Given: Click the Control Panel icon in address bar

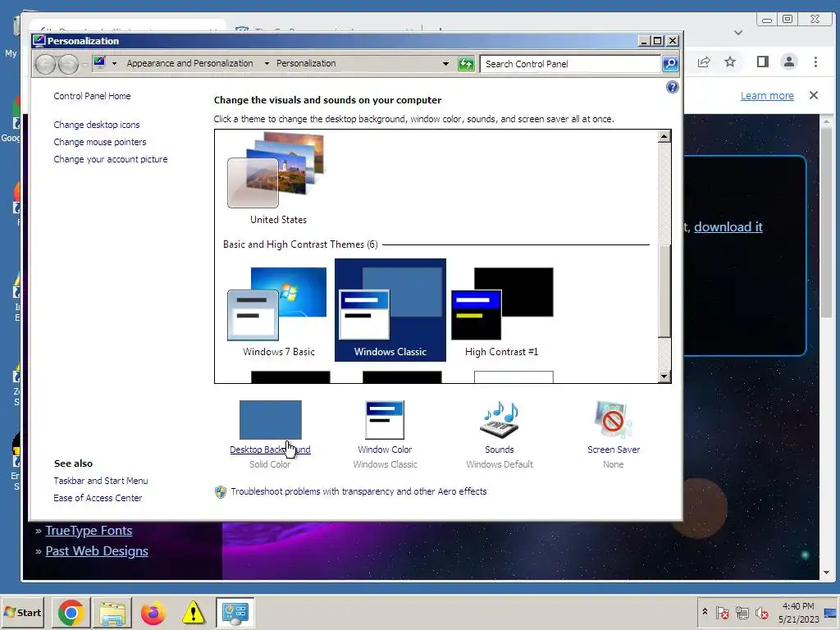Looking at the screenshot, I should tap(99, 62).
